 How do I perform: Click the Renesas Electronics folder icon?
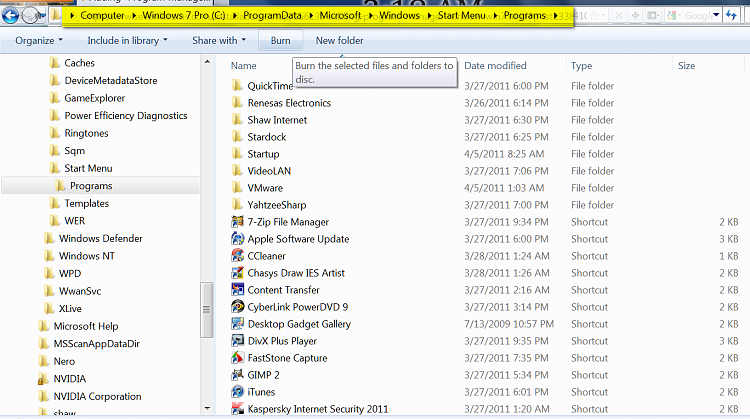(237, 102)
